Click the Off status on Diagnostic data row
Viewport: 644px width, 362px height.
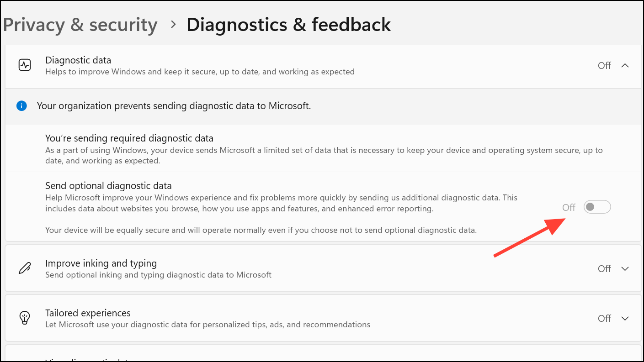coord(604,65)
